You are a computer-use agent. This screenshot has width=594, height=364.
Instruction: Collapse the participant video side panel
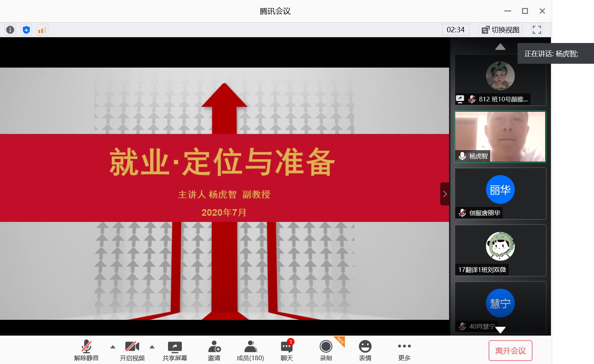[445, 194]
